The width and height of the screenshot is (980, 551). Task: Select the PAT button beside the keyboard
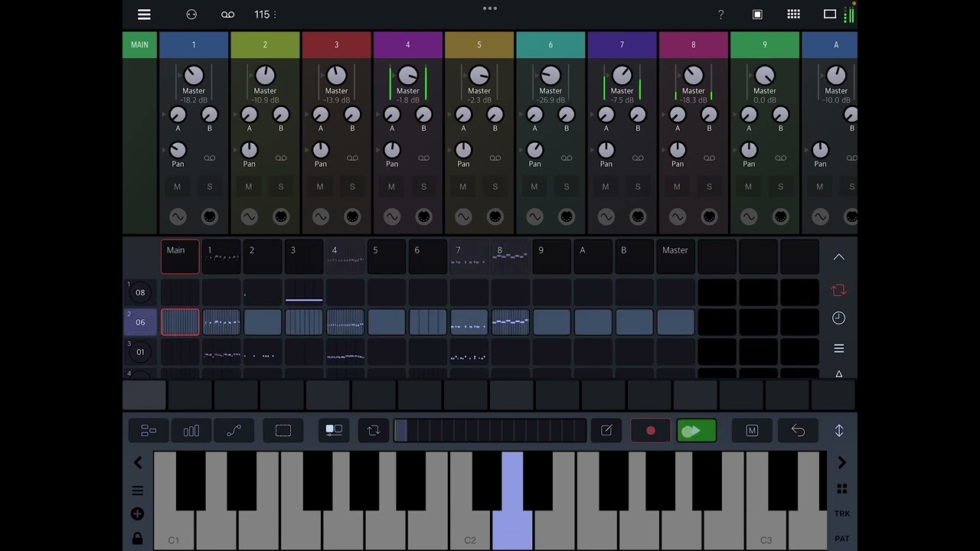pyautogui.click(x=841, y=539)
